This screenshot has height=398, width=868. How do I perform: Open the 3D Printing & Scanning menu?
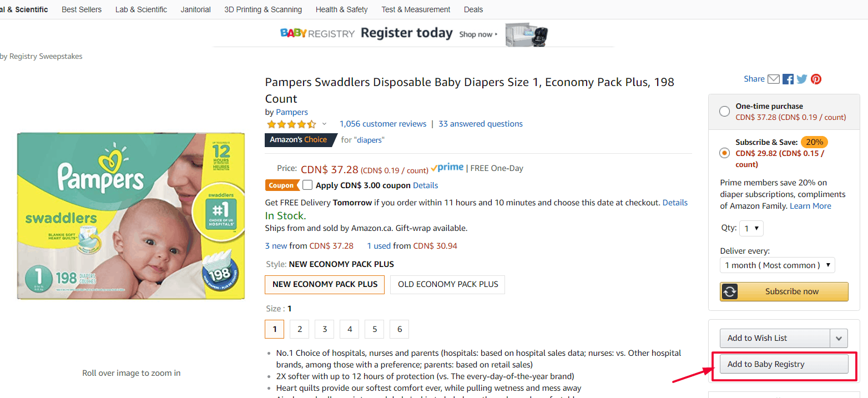point(263,9)
